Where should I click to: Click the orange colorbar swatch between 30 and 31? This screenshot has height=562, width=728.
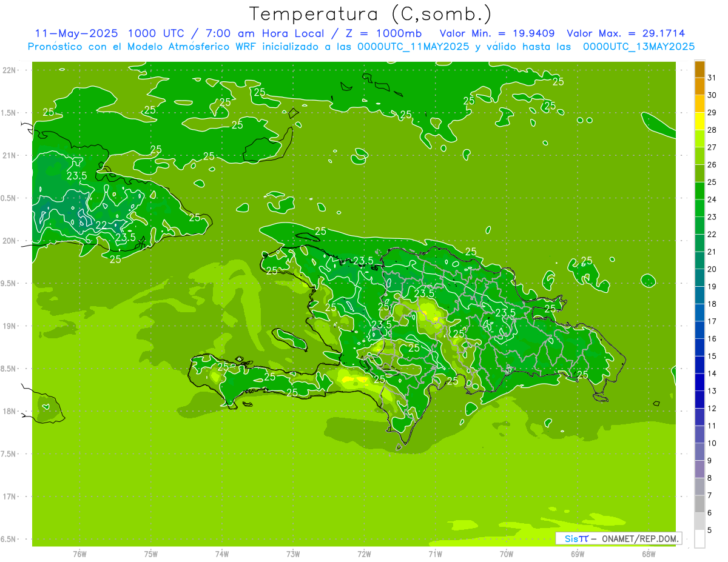[699, 86]
